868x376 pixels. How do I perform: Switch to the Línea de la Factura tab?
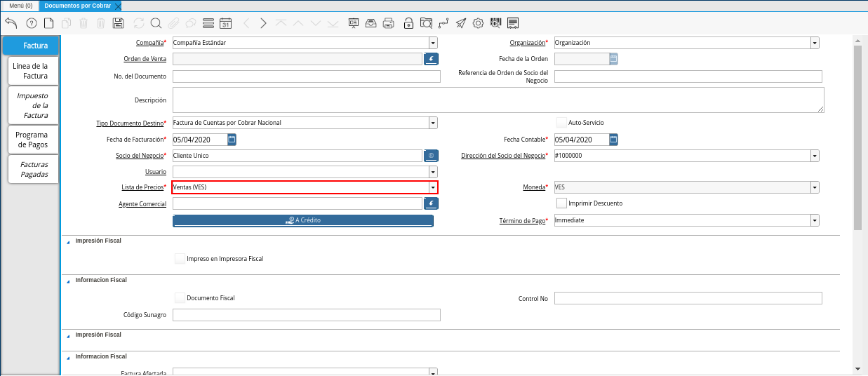coord(34,71)
